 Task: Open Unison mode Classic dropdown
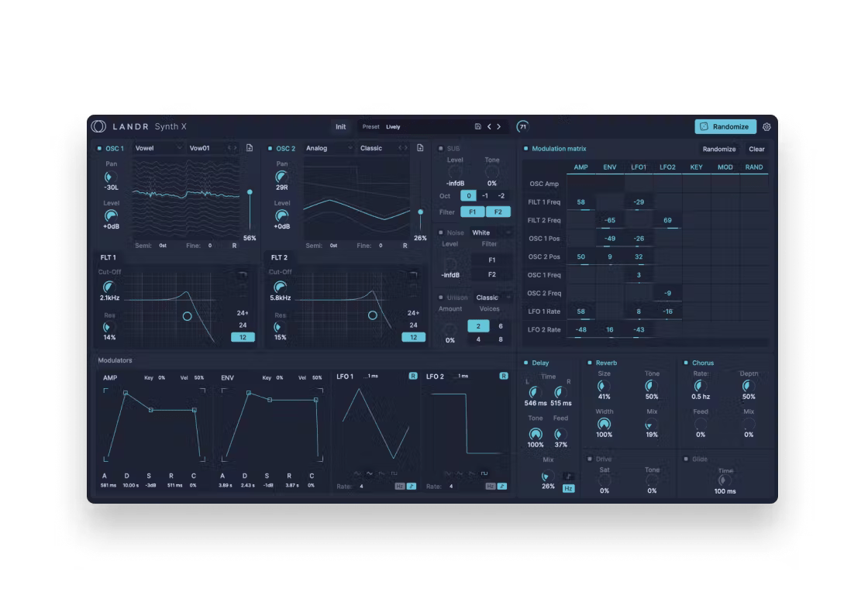493,297
